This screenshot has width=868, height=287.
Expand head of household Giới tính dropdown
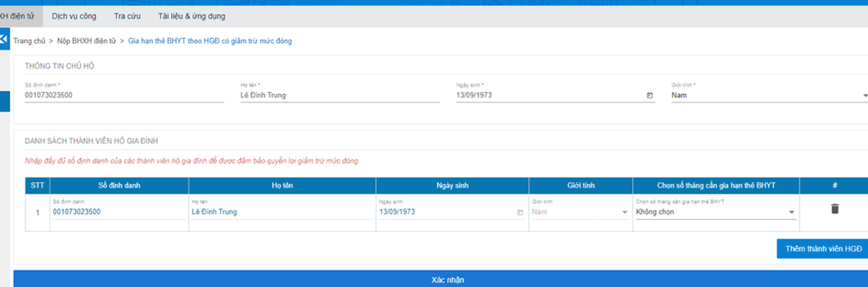pos(864,95)
